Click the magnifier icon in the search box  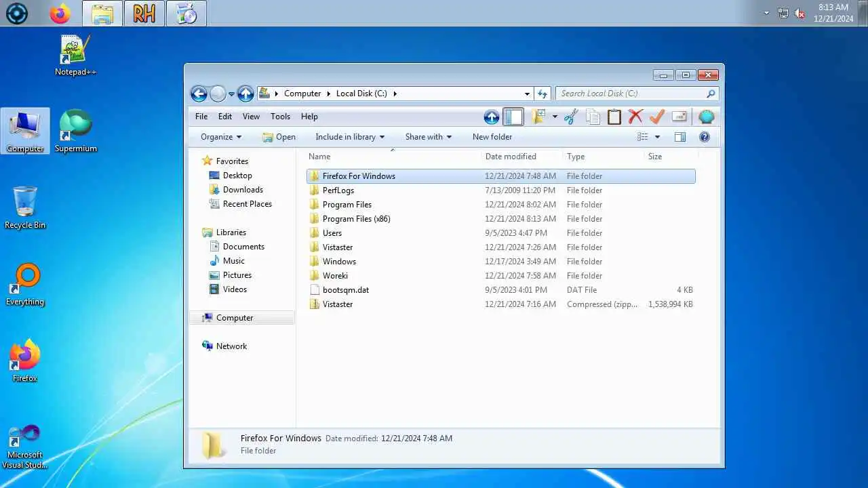711,94
